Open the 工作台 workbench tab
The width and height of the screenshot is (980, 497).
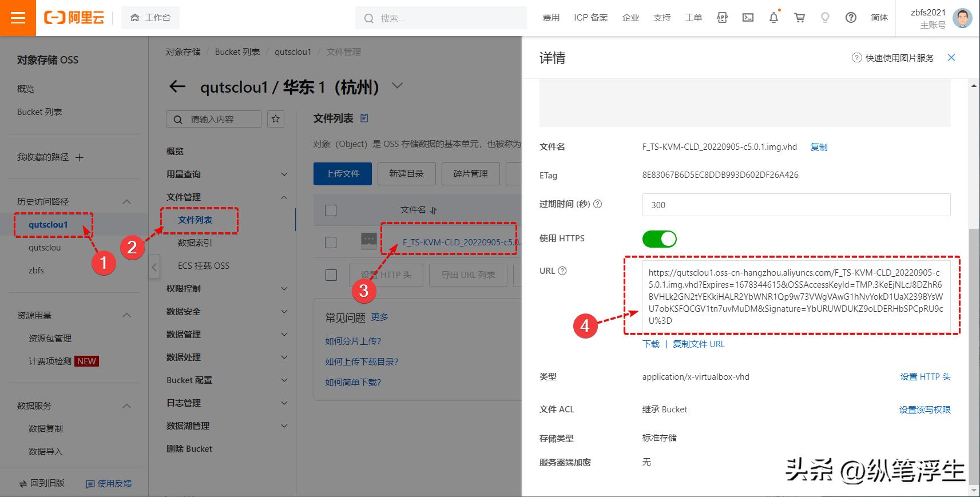pyautogui.click(x=150, y=18)
